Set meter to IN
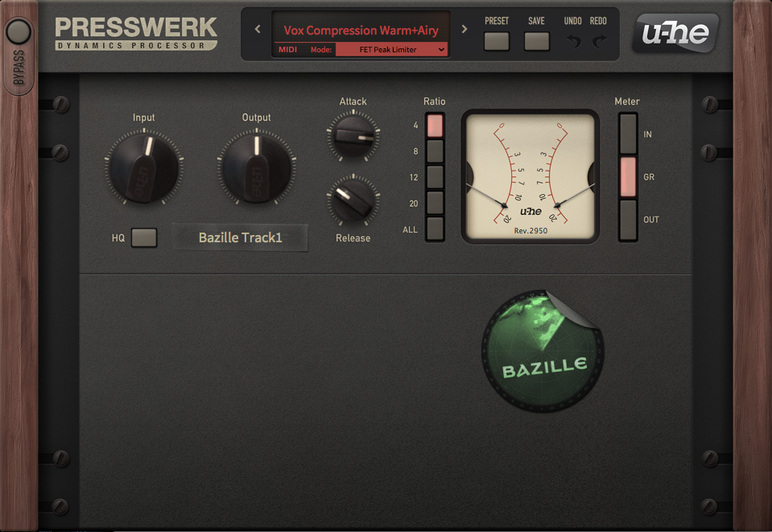The width and height of the screenshot is (772, 532). pos(628,134)
